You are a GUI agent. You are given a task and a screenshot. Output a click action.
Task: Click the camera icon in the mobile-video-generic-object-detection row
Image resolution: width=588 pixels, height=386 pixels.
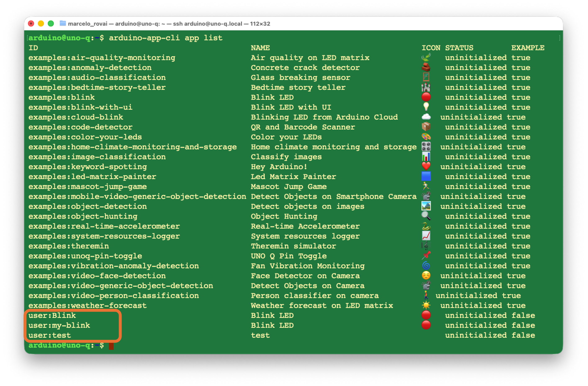click(x=426, y=196)
